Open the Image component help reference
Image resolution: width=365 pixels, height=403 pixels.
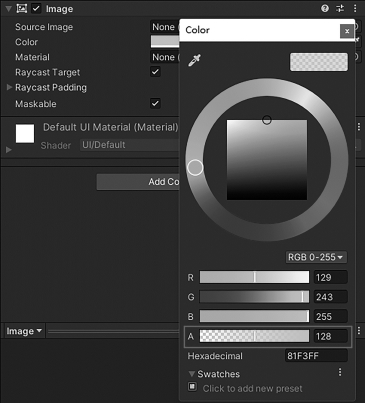(x=325, y=9)
